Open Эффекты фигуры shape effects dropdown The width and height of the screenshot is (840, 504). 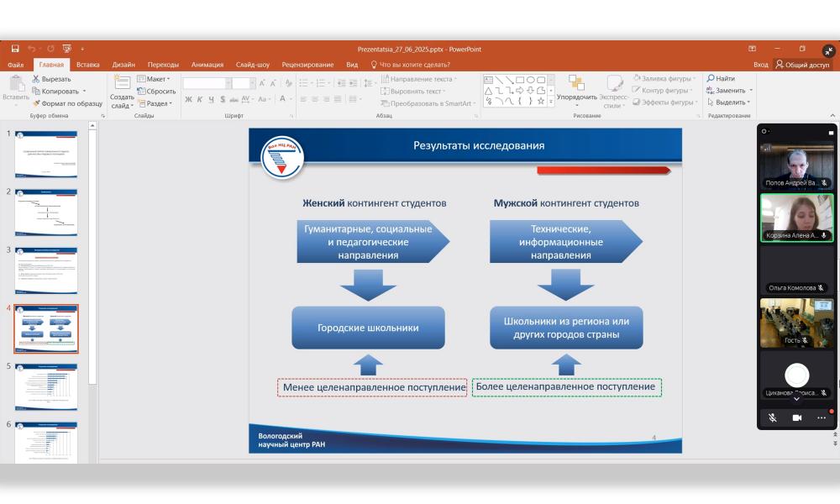pos(664,102)
